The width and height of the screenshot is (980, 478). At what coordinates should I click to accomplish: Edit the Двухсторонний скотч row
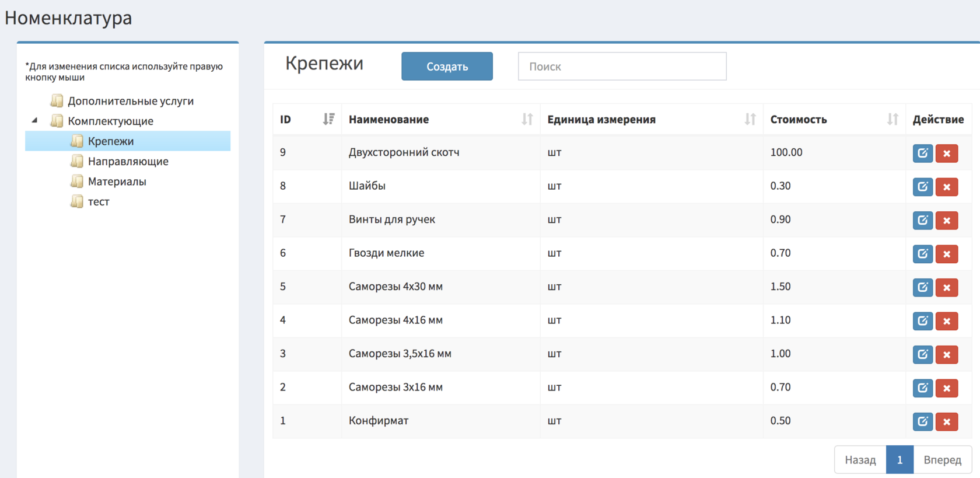point(923,153)
